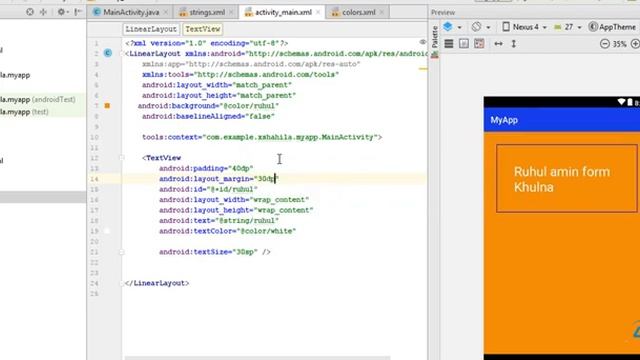Toggle baseline alignment icon in Preview toolbar
The width and height of the screenshot is (640, 360).
pos(479,44)
